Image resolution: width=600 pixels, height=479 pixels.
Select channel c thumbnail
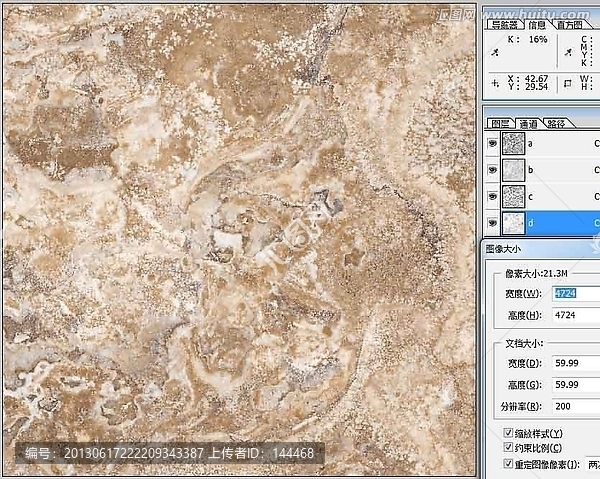(x=513, y=197)
